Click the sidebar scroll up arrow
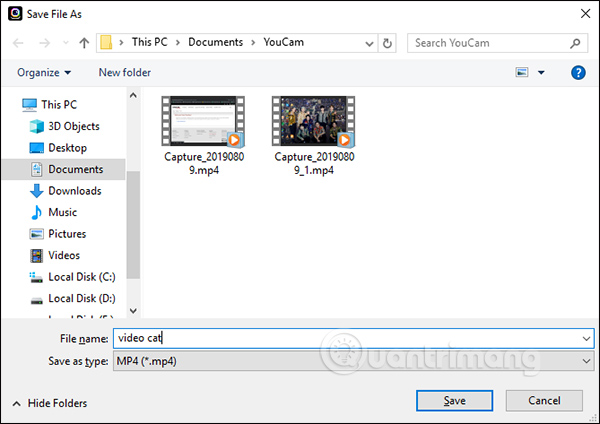The image size is (600, 424). [x=133, y=95]
